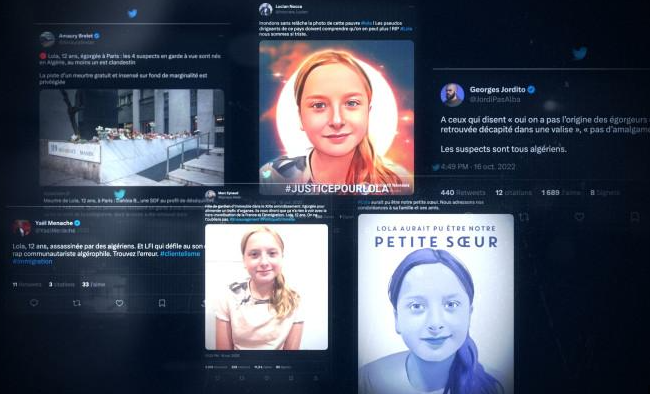Reply to Yaël Menache's tweet
The image size is (650, 394).
click(34, 303)
